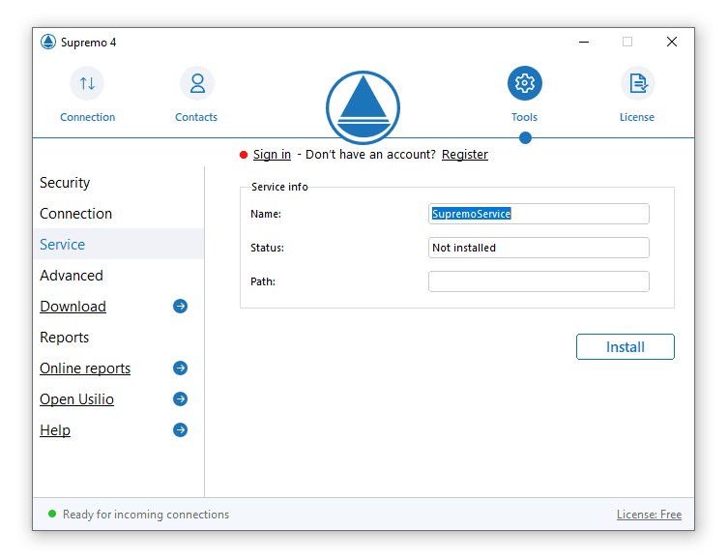
Task: Click the green ready status indicator
Action: [x=52, y=514]
